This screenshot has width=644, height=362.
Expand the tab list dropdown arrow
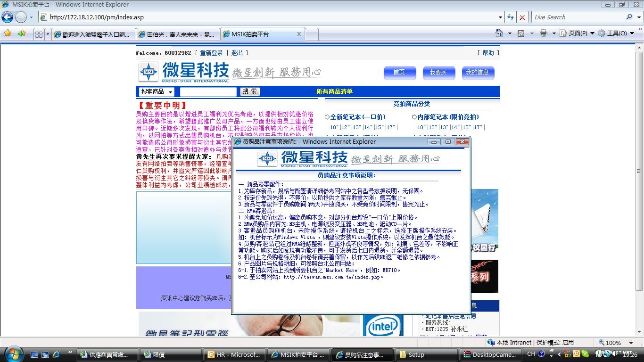pyautogui.click(x=48, y=34)
